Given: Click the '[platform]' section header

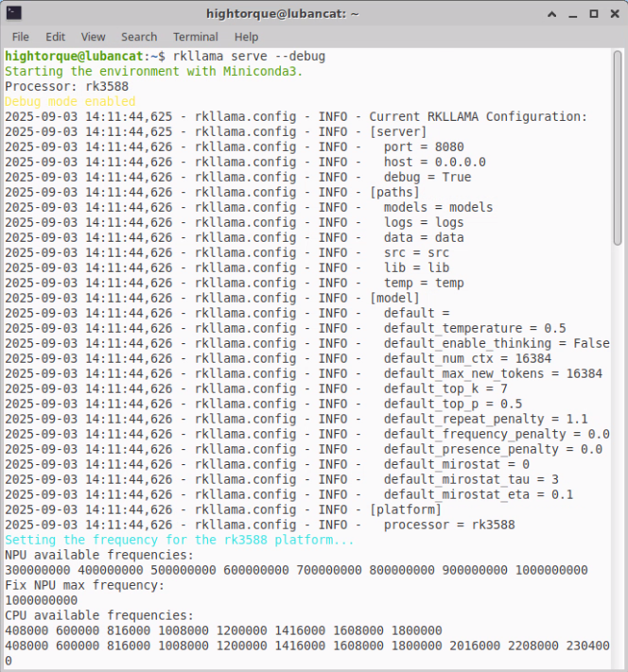Looking at the screenshot, I should click(406, 509).
